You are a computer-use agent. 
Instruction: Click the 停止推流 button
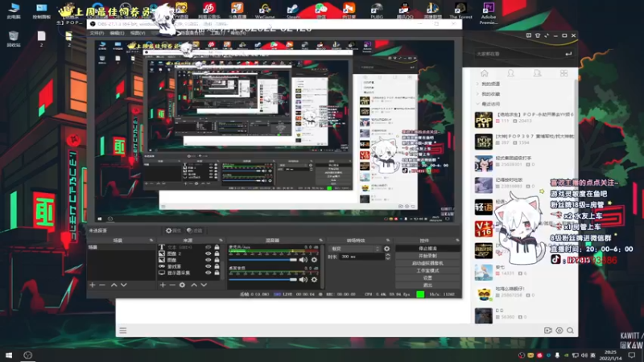[x=427, y=249]
